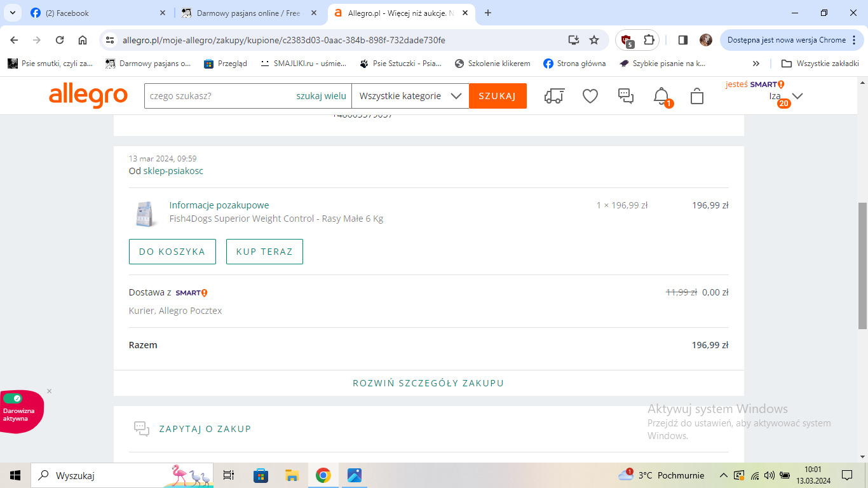868x488 pixels.
Task: Open SMAJLIKI.ru bookmark
Action: pos(304,64)
